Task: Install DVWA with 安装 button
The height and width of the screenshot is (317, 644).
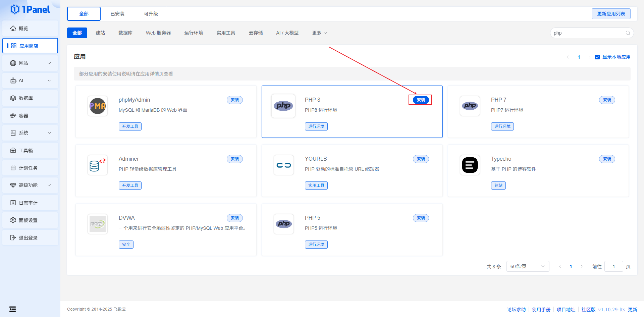Action: click(235, 218)
